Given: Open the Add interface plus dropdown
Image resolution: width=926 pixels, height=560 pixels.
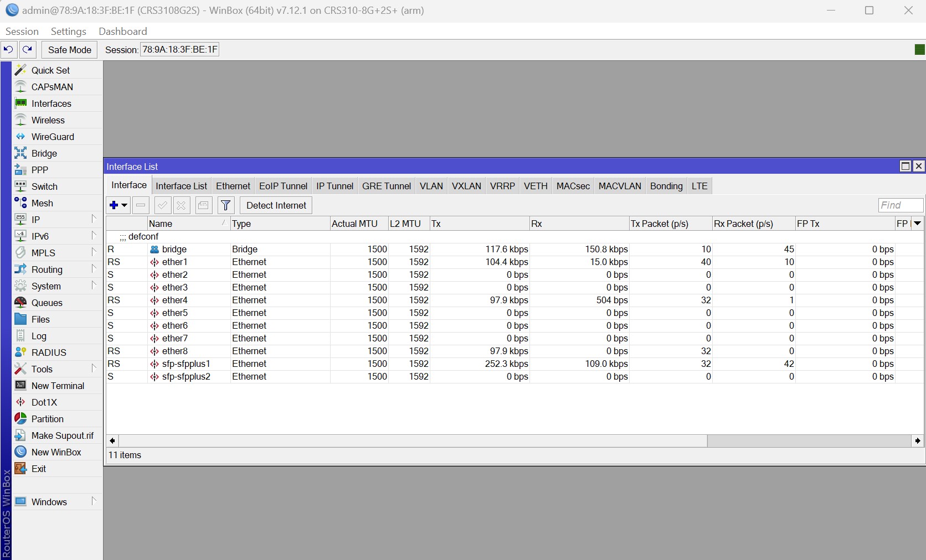Looking at the screenshot, I should (x=119, y=206).
